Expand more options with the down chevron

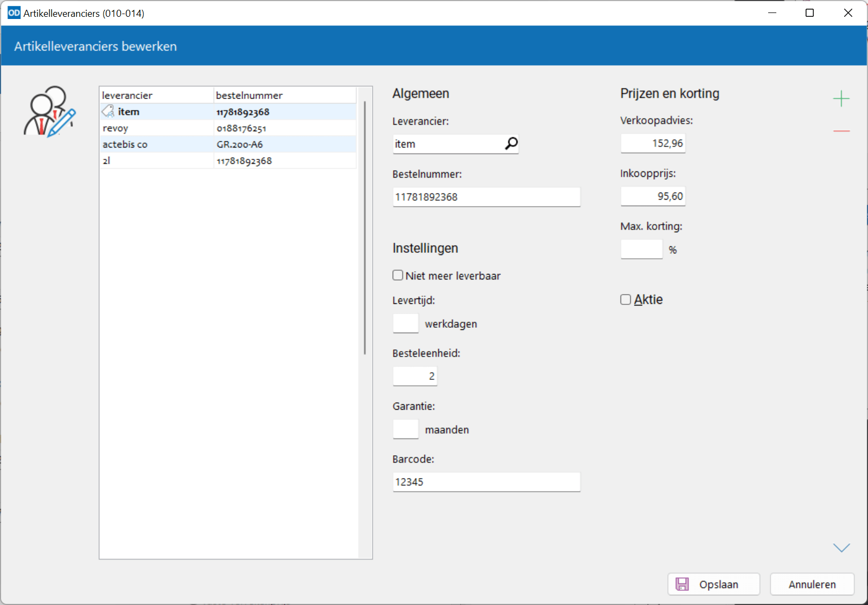click(x=841, y=548)
